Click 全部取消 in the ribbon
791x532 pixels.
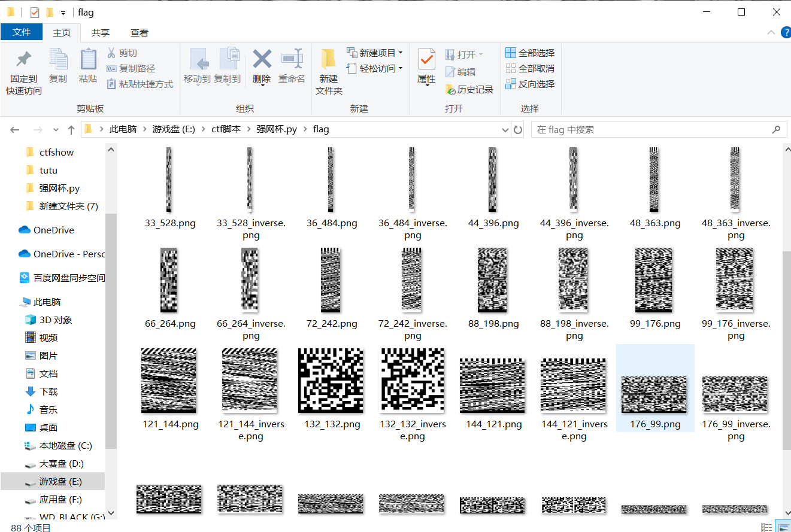click(530, 68)
